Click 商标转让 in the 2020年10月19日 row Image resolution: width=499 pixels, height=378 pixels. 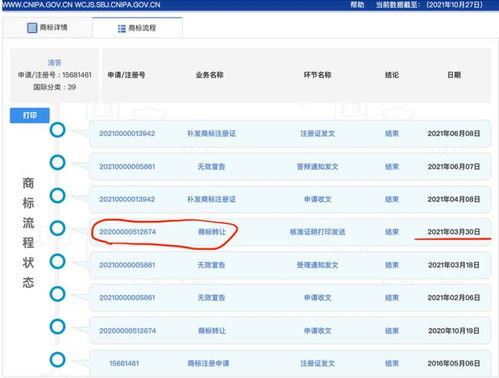point(212,331)
